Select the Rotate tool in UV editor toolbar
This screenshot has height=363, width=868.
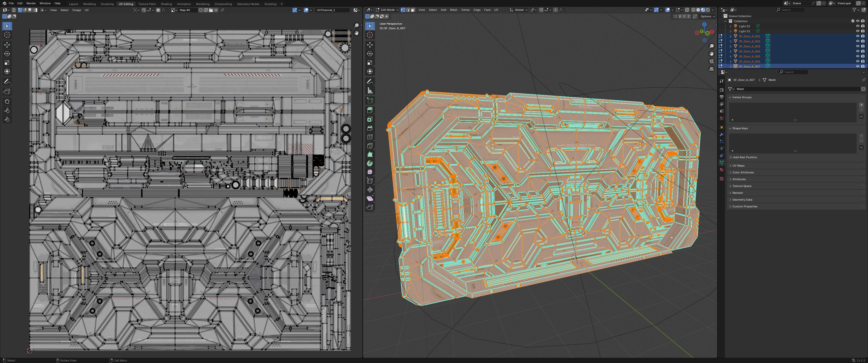[7, 54]
